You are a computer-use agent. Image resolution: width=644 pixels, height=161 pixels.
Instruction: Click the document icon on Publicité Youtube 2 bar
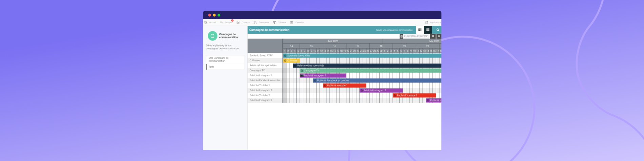point(395,95)
